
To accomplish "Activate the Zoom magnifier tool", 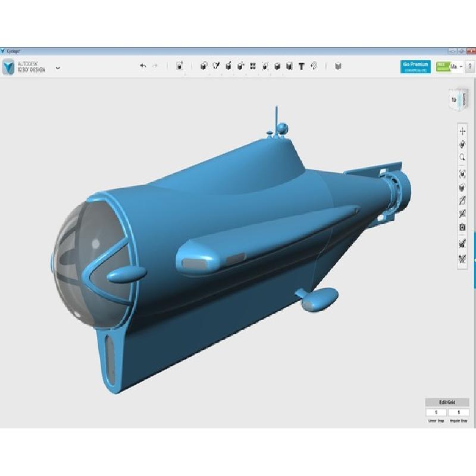I will point(462,158).
